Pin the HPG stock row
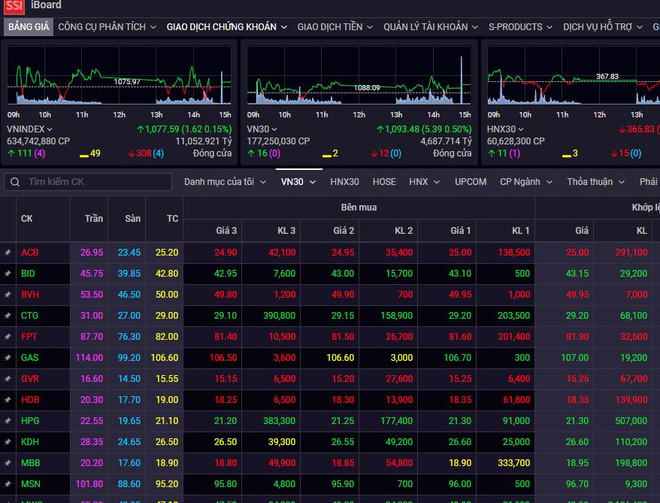660x503 pixels. (x=8, y=421)
